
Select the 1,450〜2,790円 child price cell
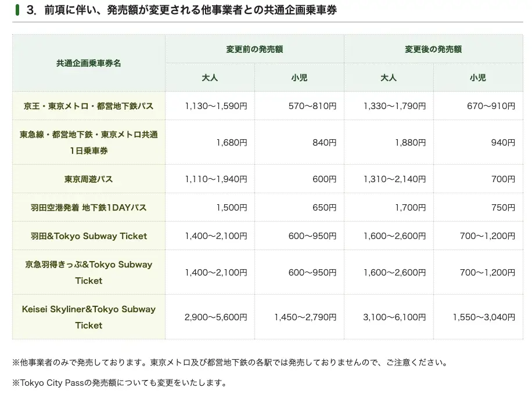point(305,317)
